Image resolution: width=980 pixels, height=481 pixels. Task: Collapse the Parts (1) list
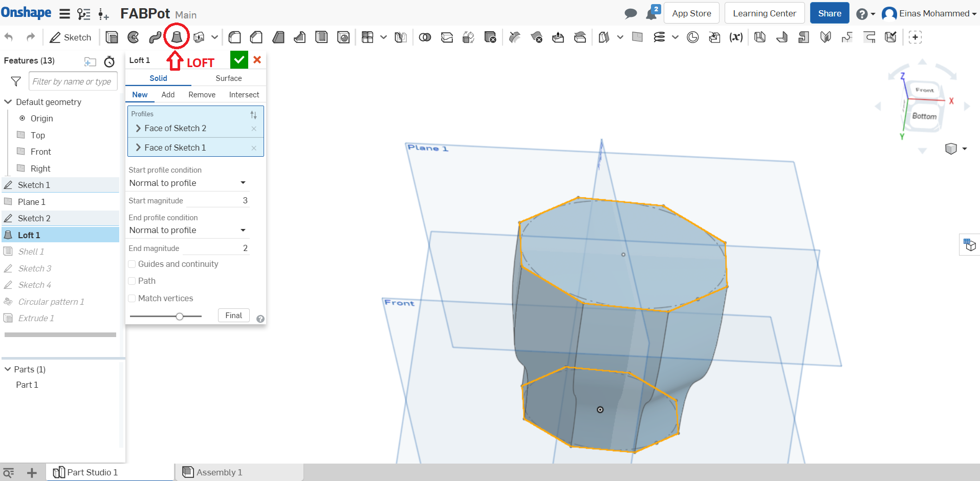tap(8, 369)
